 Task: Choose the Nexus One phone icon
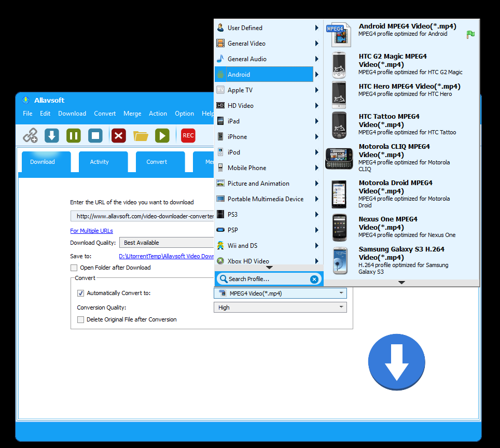click(x=339, y=228)
